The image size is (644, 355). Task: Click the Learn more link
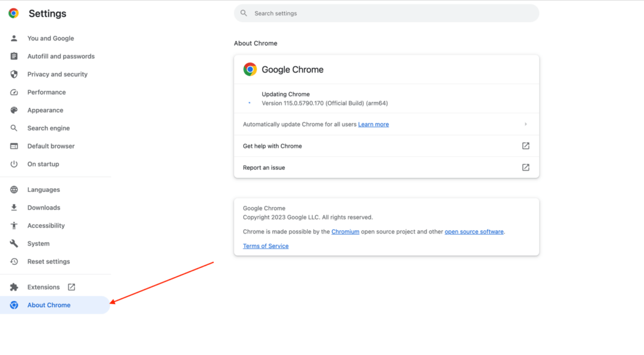(x=374, y=125)
